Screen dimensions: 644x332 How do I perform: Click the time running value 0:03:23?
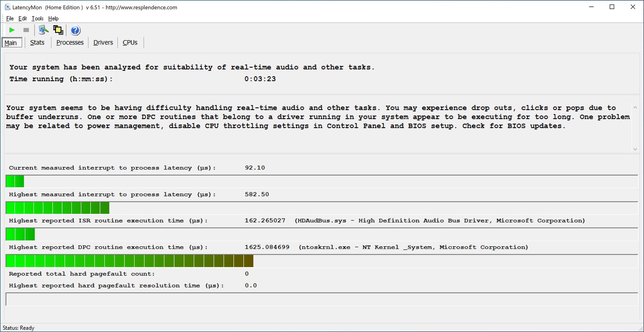click(x=260, y=79)
